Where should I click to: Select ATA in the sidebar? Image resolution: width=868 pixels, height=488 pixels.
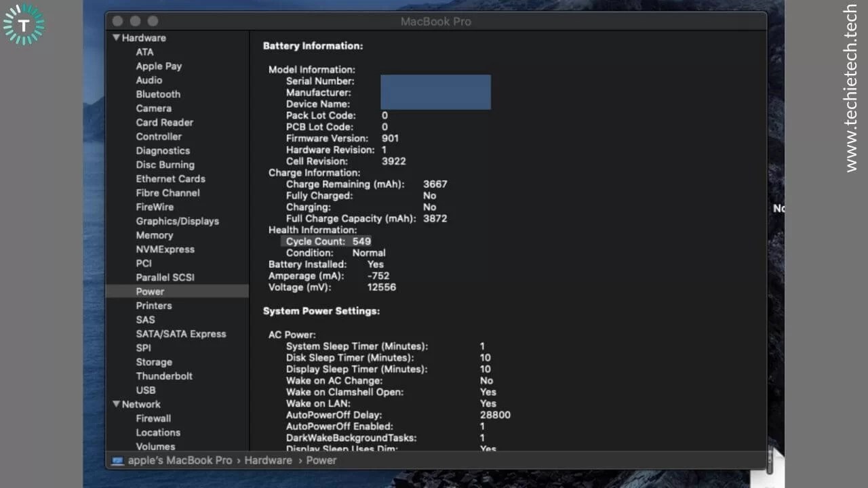coord(144,52)
